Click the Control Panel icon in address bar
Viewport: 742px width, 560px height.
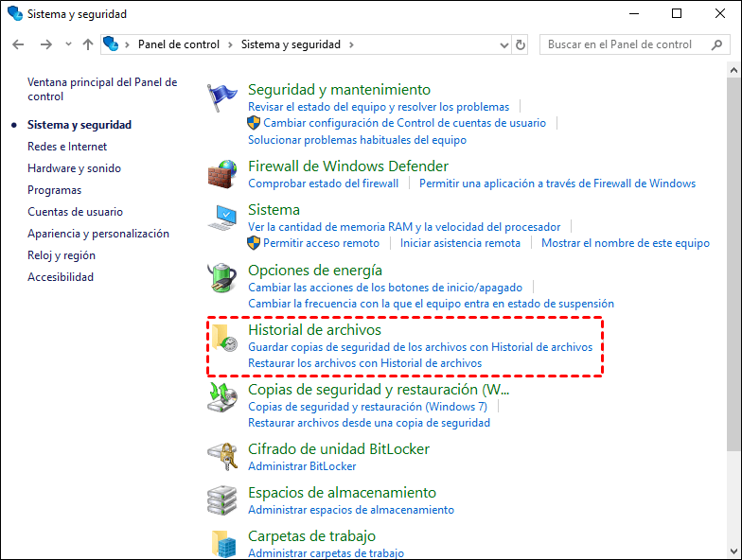tap(111, 44)
